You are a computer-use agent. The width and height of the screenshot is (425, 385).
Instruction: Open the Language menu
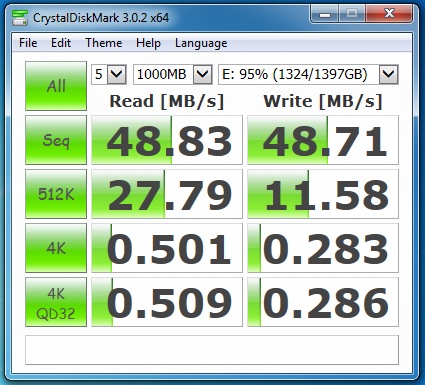point(201,43)
